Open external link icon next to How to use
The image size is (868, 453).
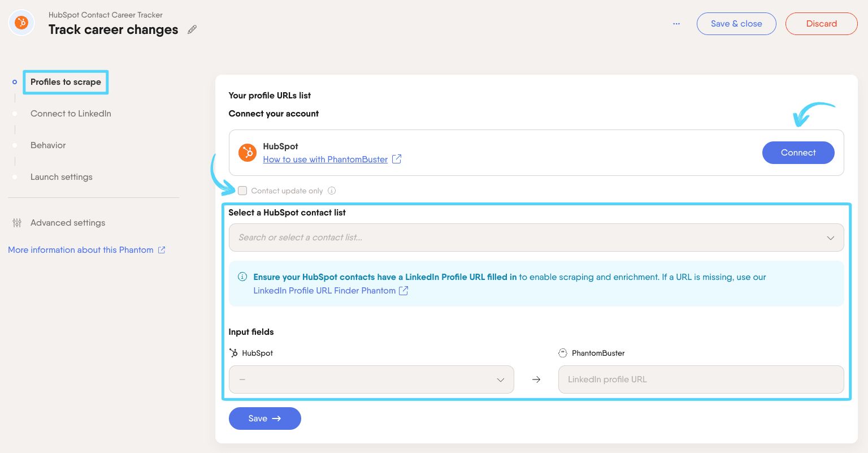(x=397, y=159)
